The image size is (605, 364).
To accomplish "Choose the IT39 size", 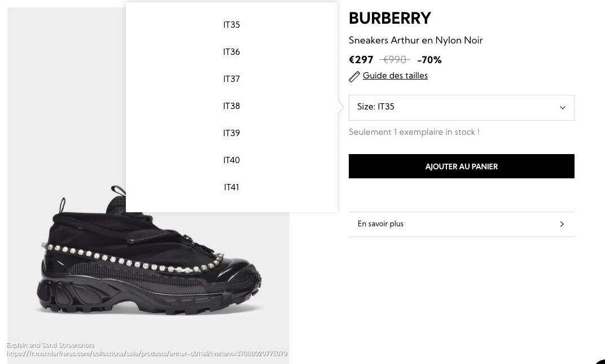I will (231, 133).
